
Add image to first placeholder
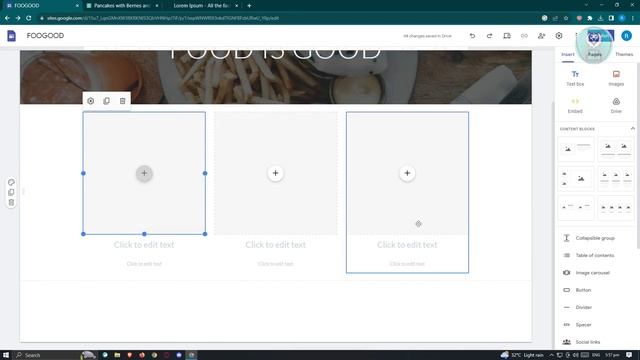[144, 173]
